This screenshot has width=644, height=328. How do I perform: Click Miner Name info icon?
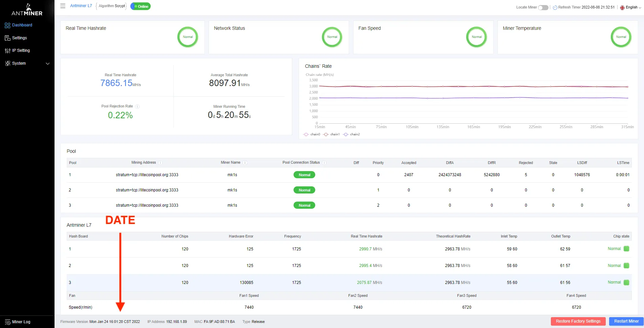click(x=245, y=163)
